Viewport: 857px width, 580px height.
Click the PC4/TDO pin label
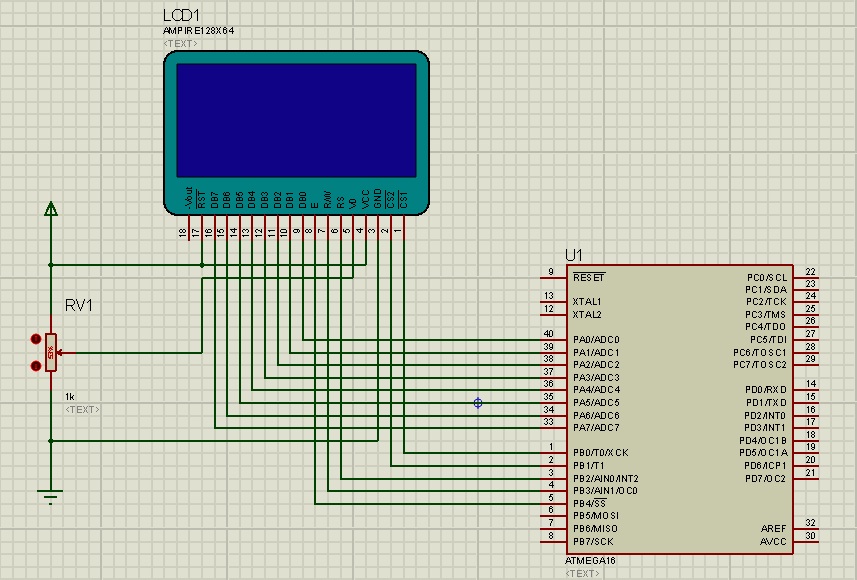(766, 327)
